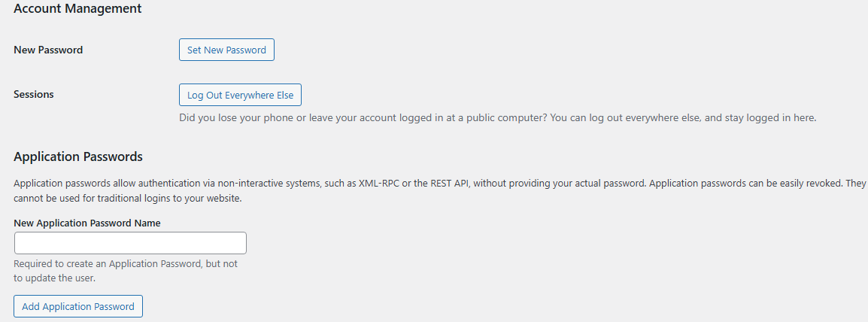Click the New Application Password Name label

(87, 223)
